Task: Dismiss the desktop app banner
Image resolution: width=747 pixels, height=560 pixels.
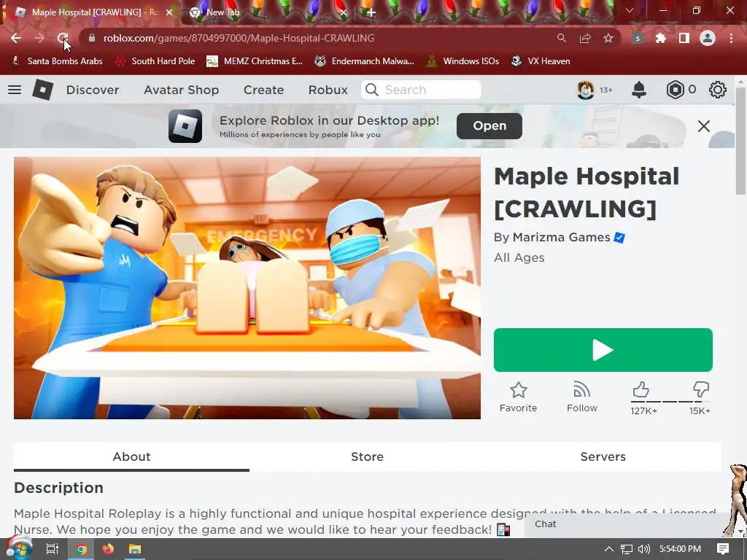Action: 704,126
